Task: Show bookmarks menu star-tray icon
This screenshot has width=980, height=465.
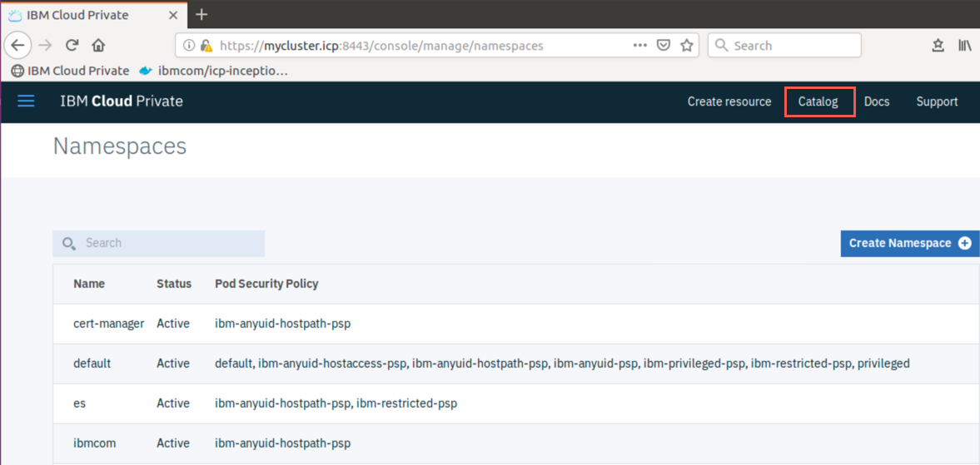Action: click(x=938, y=45)
